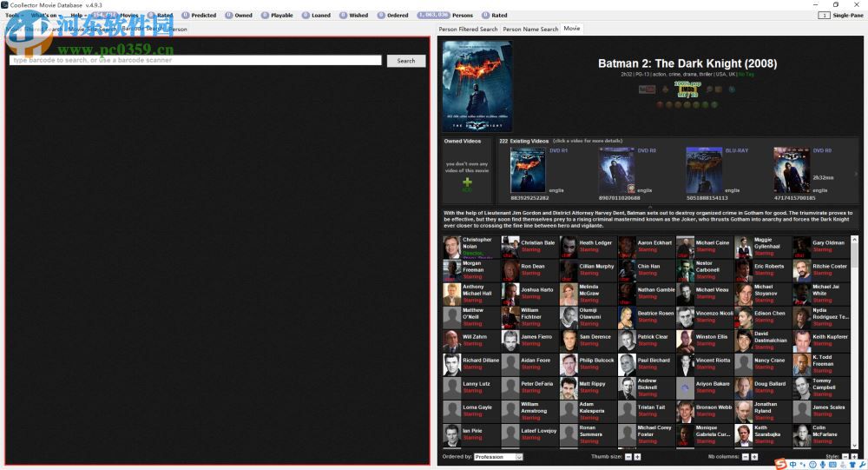Viewport: 868px width, 470px height.
Task: Select William Fichtner's photo thumbnail
Action: pos(510,318)
